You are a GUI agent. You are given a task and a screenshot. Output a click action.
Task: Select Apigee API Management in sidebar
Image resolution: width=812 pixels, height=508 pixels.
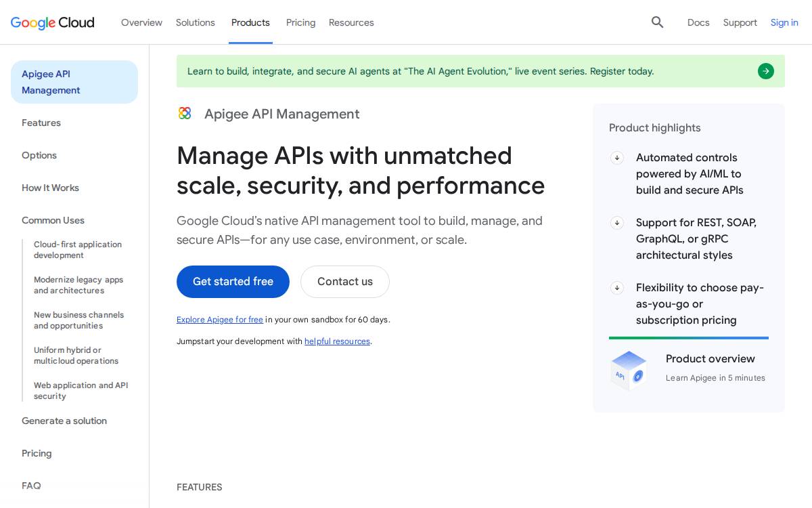pos(74,82)
